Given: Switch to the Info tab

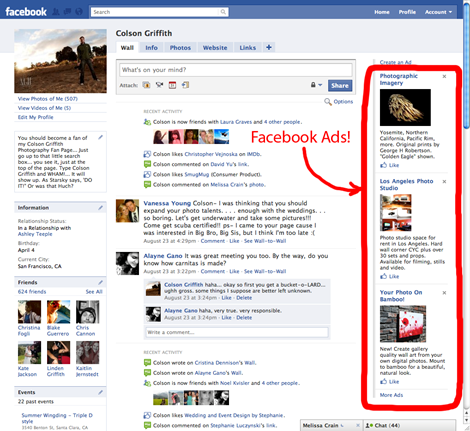Looking at the screenshot, I should pos(151,48).
